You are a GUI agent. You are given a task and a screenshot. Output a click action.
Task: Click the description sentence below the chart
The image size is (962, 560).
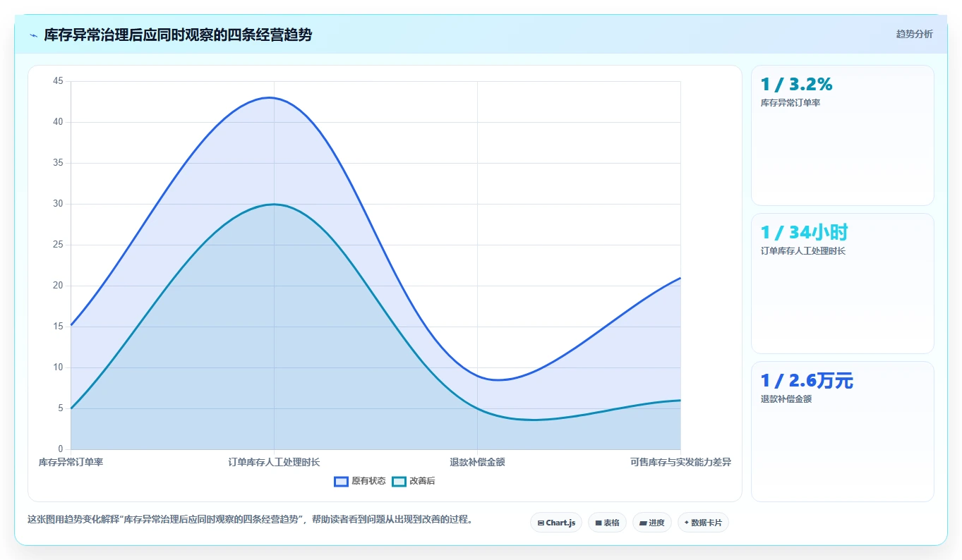(x=250, y=520)
